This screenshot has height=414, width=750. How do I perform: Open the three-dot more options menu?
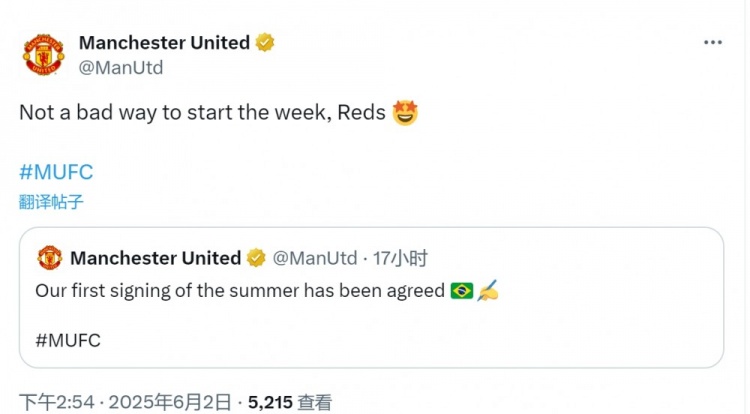[x=712, y=43]
